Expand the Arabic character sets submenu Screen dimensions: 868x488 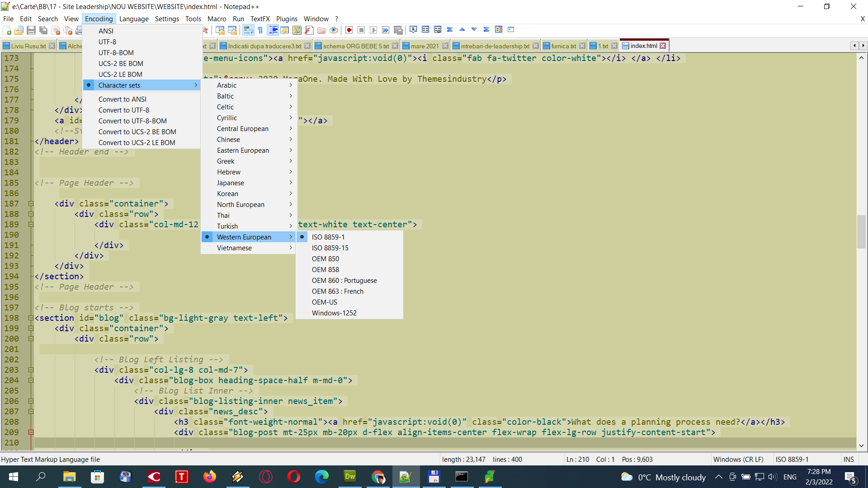(x=248, y=85)
